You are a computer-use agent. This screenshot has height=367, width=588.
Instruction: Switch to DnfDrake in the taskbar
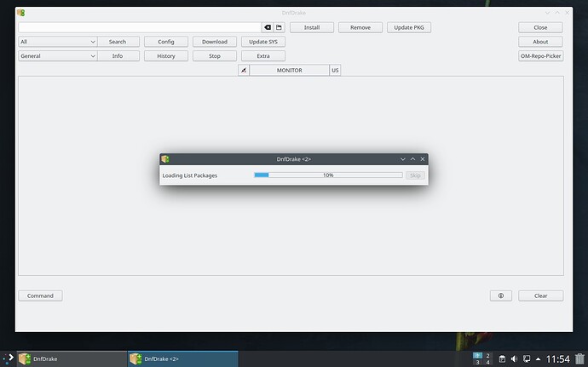pyautogui.click(x=72, y=358)
